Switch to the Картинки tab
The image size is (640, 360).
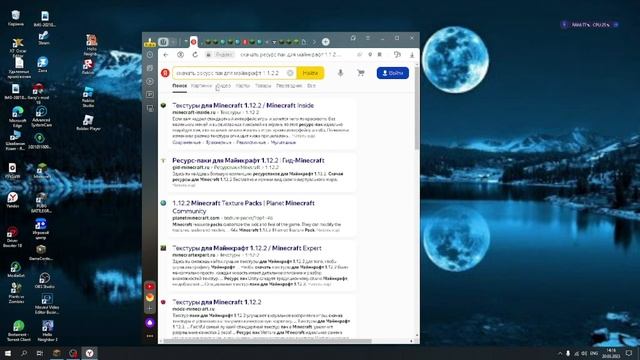click(201, 86)
